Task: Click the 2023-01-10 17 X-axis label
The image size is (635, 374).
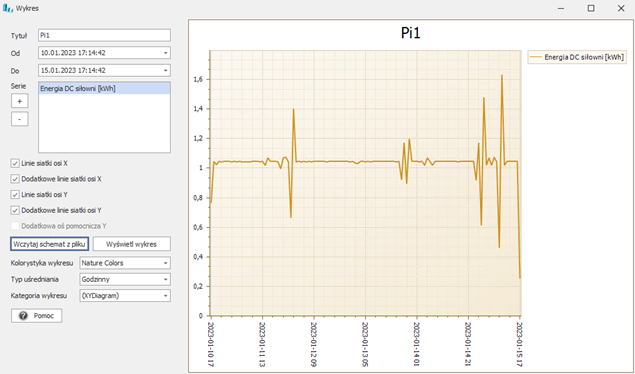Action: point(211,345)
